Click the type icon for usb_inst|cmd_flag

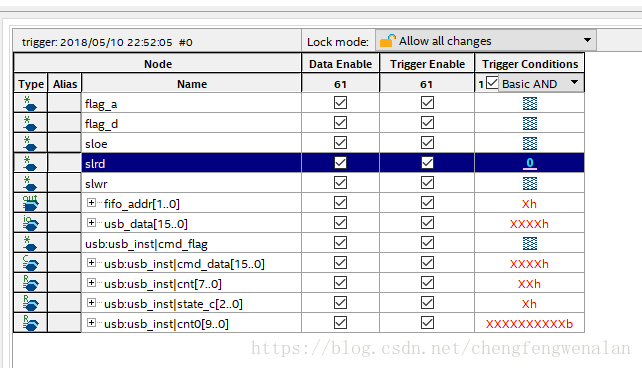[x=29, y=244]
